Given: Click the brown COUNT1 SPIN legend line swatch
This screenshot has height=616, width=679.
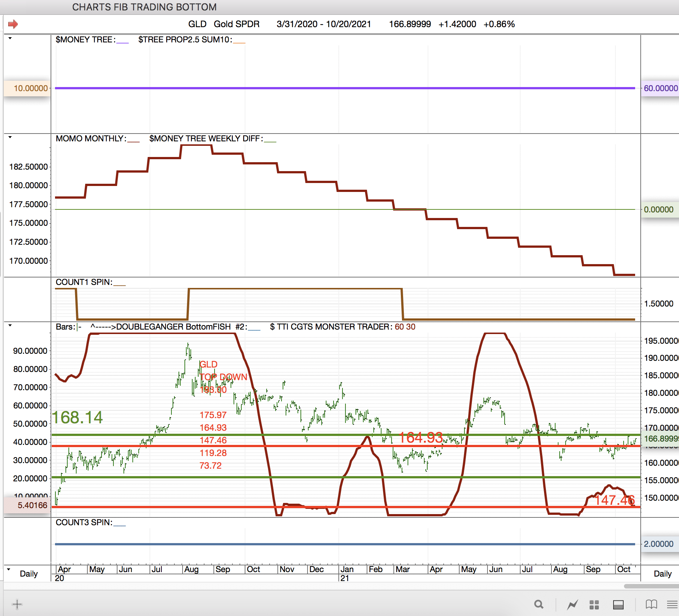Looking at the screenshot, I should 119,285.
